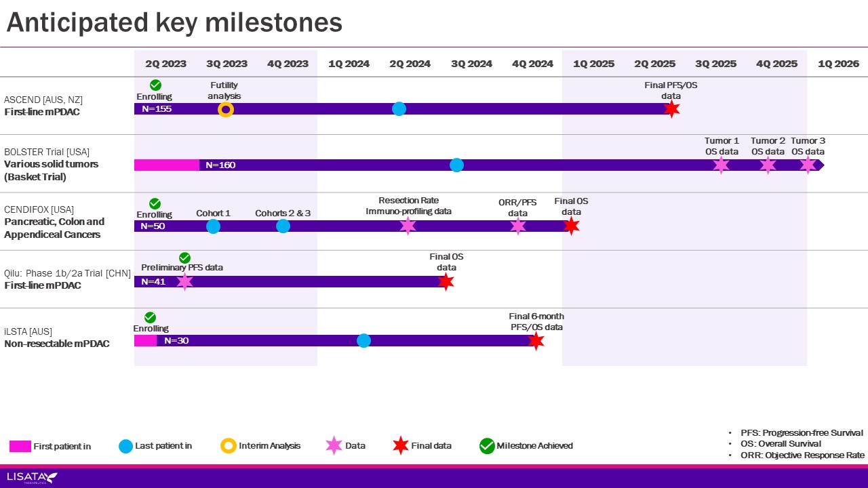Click the green checkmark above ASCEND Enrolling

(155, 85)
